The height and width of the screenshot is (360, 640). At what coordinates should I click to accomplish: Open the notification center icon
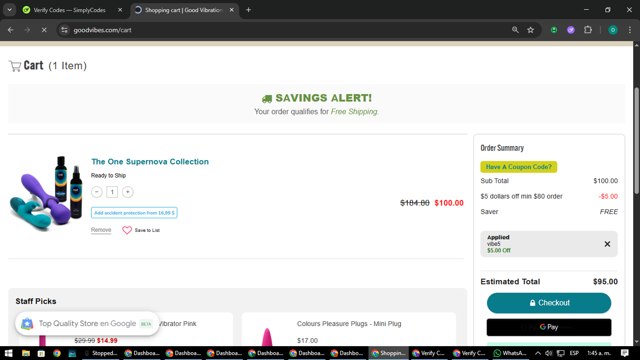coord(624,353)
